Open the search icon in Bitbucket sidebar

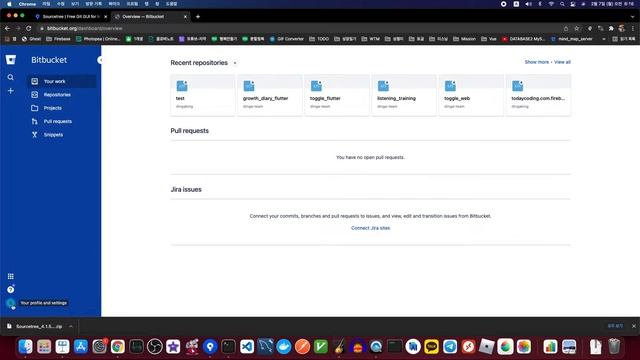11,77
